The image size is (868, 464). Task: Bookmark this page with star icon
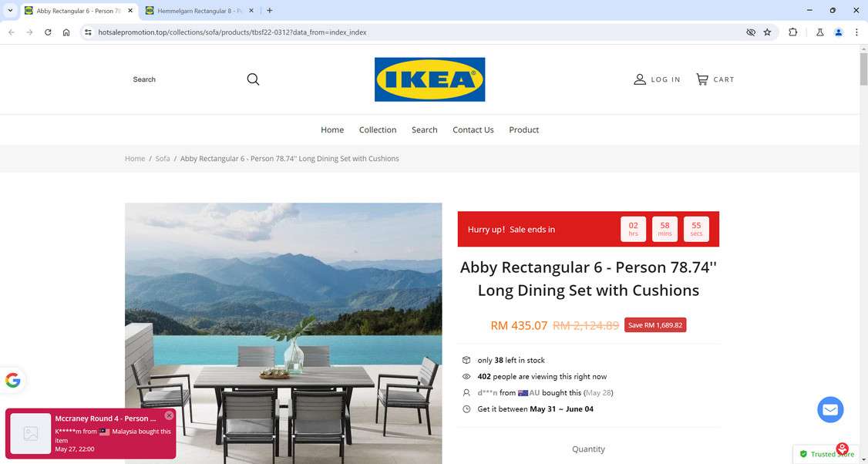767,32
